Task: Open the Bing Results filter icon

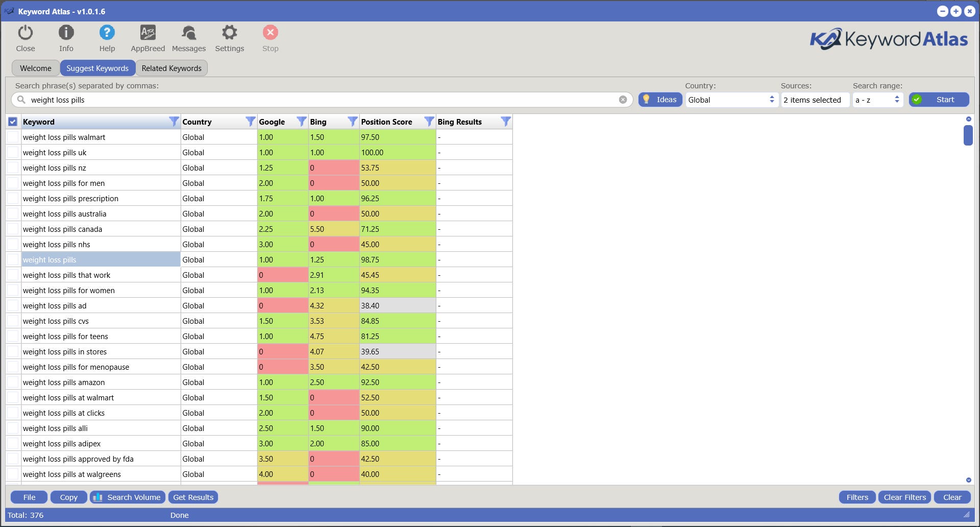Action: click(505, 122)
